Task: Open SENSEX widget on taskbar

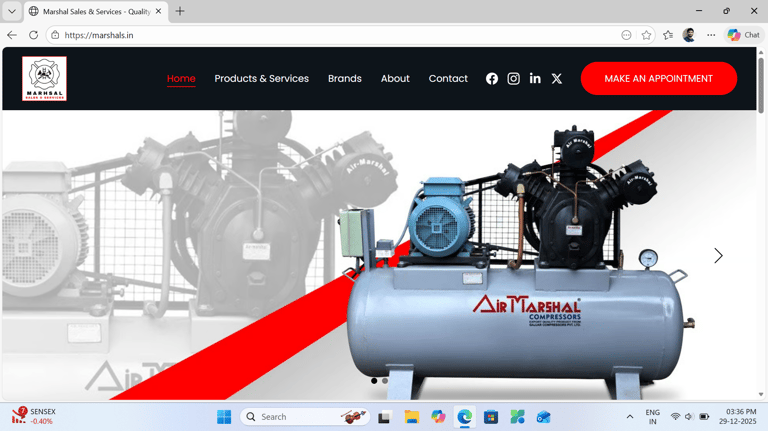Action: [34, 416]
